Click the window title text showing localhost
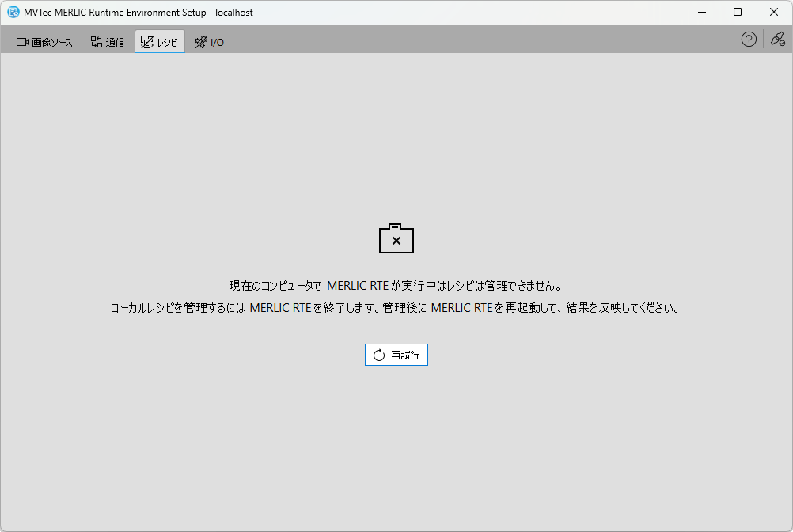Image resolution: width=793 pixels, height=532 pixels. tap(138, 13)
